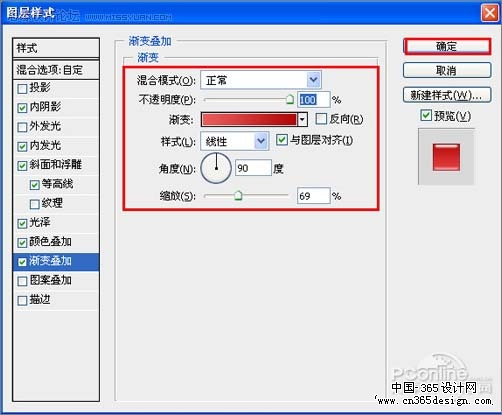Click the 缩放 scale slider handle
Viewport: 502px width, 415px height.
point(238,195)
